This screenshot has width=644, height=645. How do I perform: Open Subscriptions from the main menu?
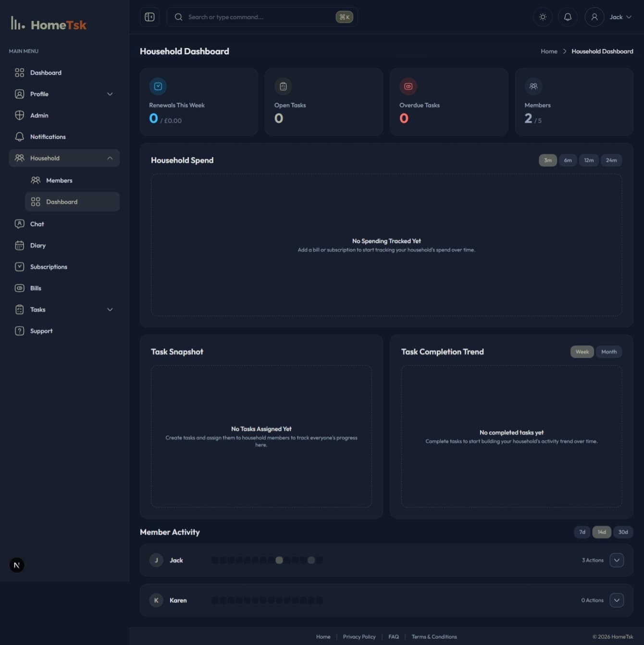click(49, 267)
